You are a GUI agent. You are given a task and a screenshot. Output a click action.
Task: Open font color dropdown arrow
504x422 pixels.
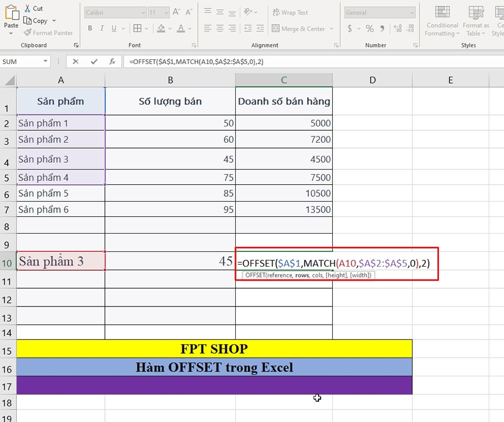click(x=190, y=28)
